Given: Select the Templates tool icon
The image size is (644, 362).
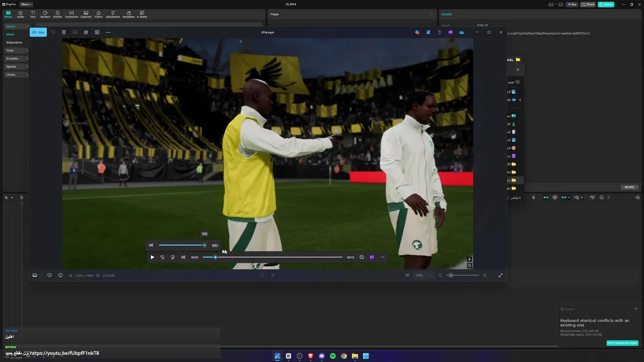Looking at the screenshot, I should (x=128, y=14).
